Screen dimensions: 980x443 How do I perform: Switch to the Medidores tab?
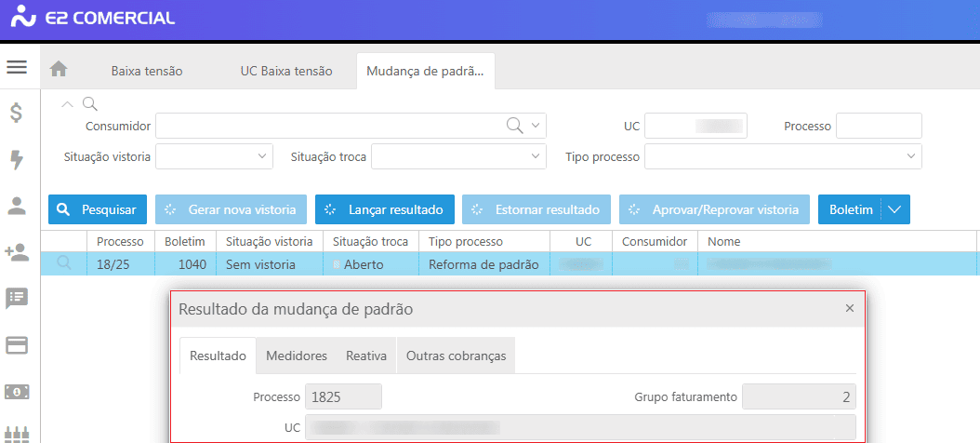(296, 356)
